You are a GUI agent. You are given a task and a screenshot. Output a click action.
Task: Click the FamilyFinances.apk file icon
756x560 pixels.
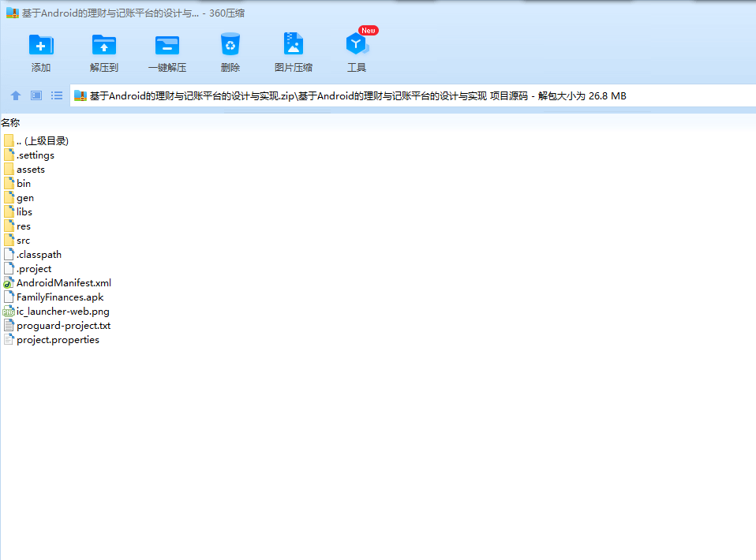[9, 297]
